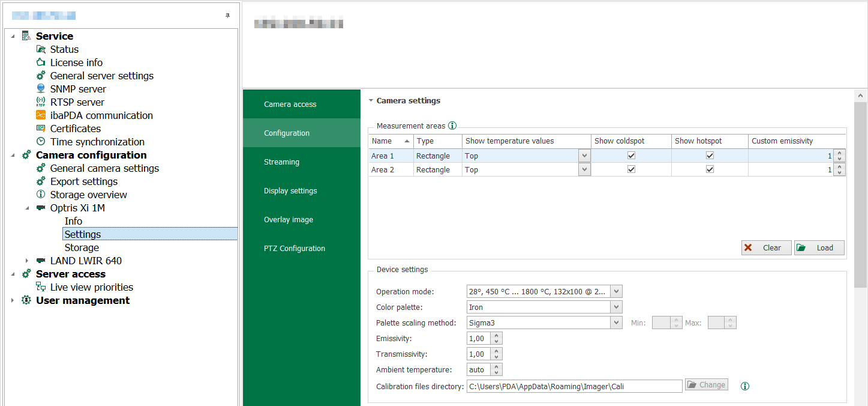Click the Server access gear icon
The height and width of the screenshot is (406, 868).
tap(26, 274)
